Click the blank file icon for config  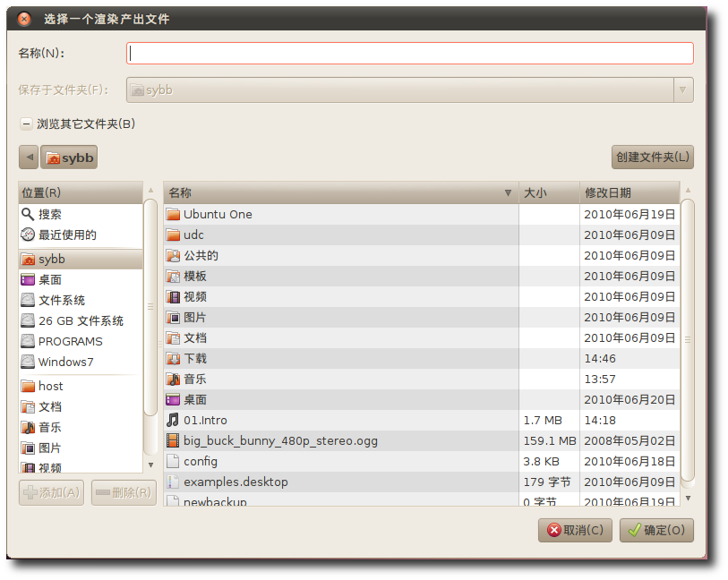[x=173, y=461]
